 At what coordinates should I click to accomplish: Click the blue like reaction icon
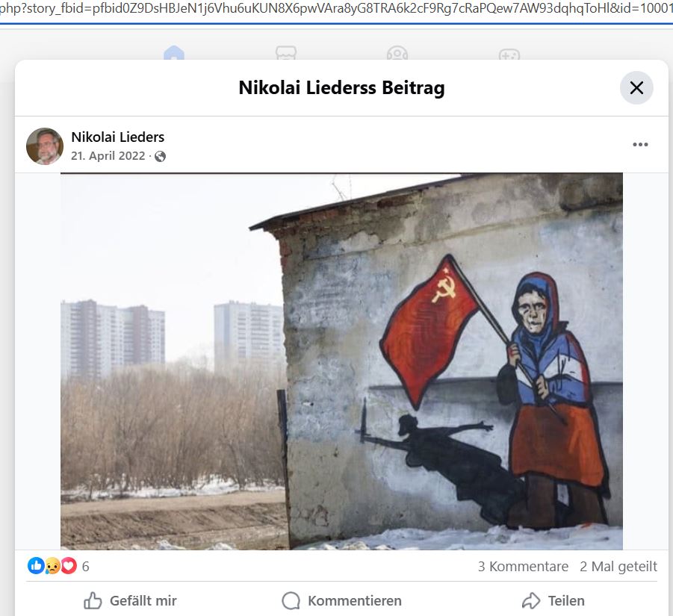[36, 566]
